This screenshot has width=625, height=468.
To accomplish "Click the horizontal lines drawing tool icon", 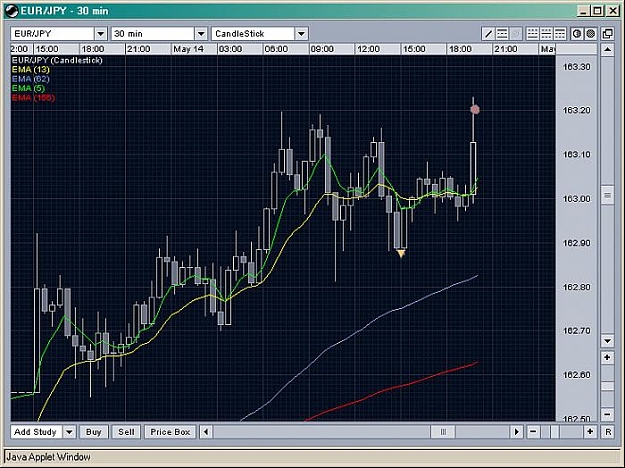I will [502, 34].
